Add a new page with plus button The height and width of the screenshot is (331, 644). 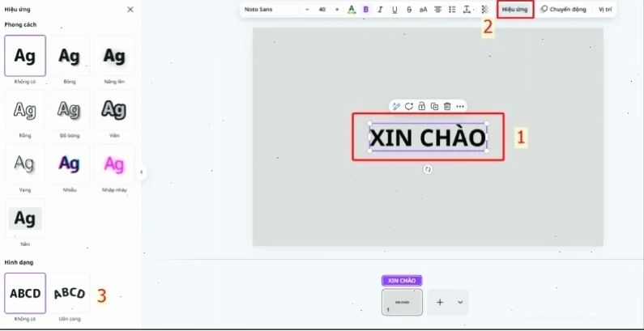coord(440,303)
